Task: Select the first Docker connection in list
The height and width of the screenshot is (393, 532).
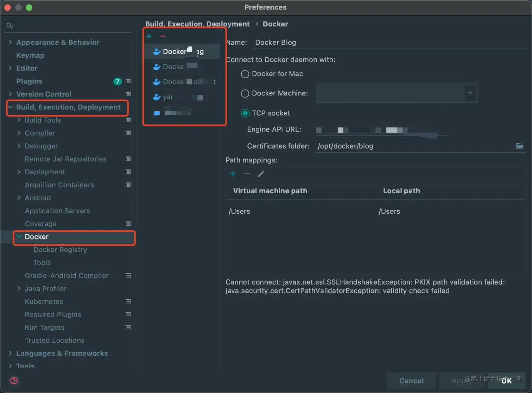Action: click(x=182, y=52)
